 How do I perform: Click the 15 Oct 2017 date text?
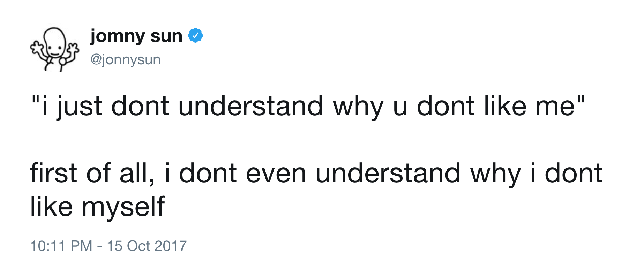(147, 246)
